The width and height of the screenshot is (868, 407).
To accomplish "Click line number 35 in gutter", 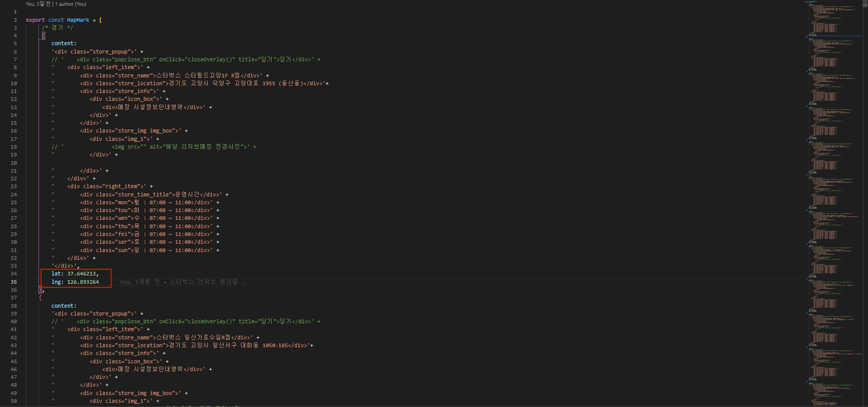I will click(14, 282).
